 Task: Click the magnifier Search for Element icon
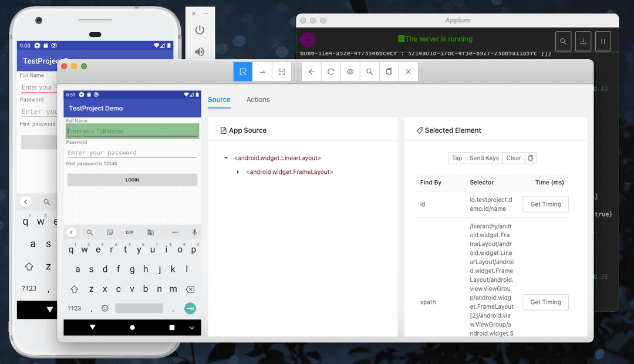[x=369, y=72]
